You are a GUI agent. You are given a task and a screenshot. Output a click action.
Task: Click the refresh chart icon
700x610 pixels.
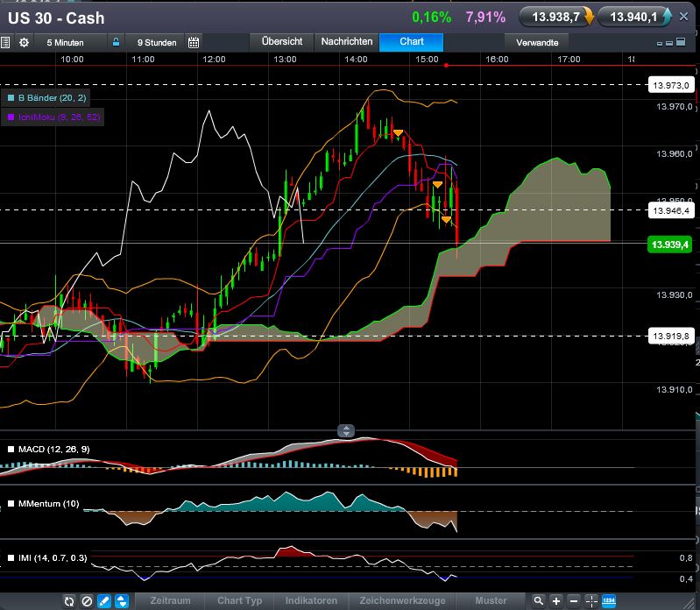point(68,601)
